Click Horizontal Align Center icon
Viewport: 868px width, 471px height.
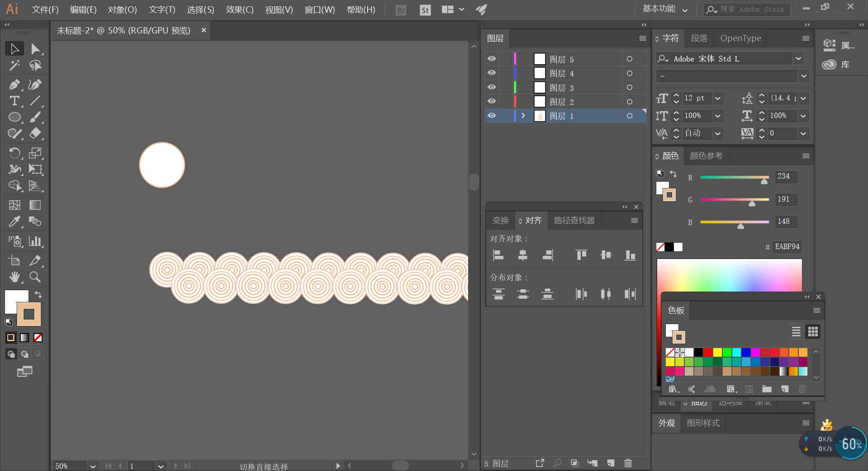(522, 255)
